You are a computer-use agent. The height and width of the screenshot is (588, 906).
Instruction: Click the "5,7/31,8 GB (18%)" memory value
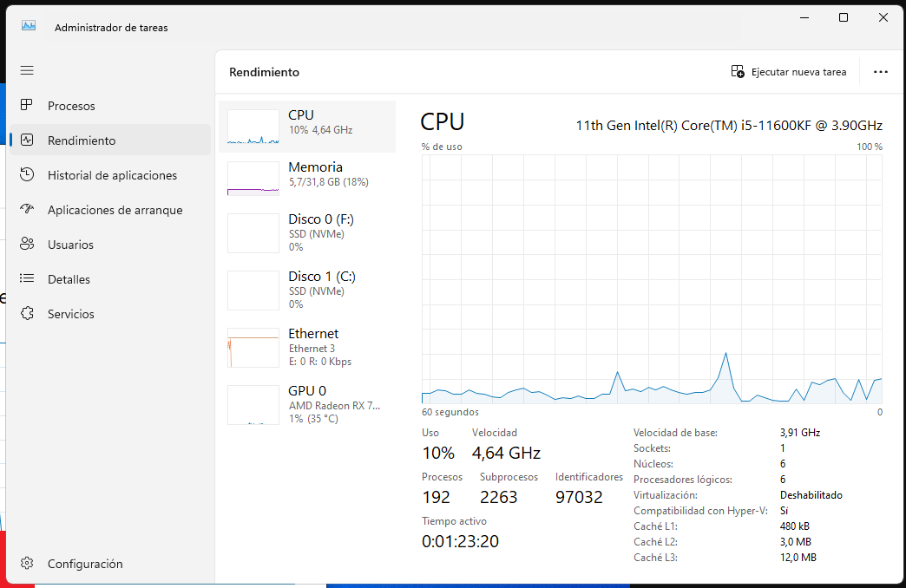coord(329,182)
